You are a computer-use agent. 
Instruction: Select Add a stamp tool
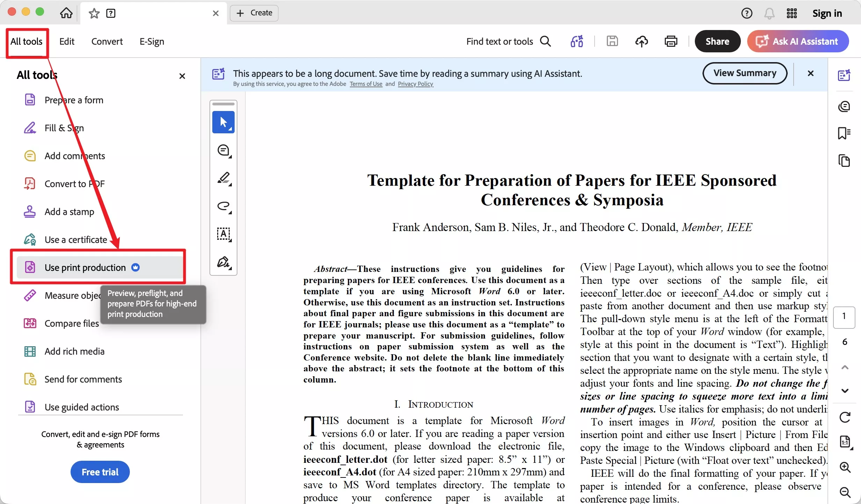100,212
